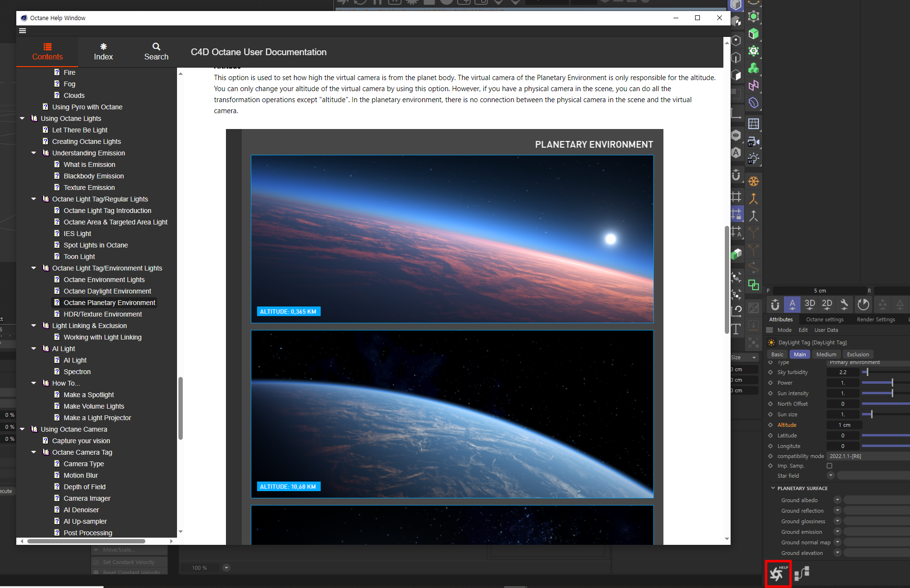Viewport: 910px width, 588px height.
Task: Open the Ground albedo dropdown arrow
Action: [838, 500]
